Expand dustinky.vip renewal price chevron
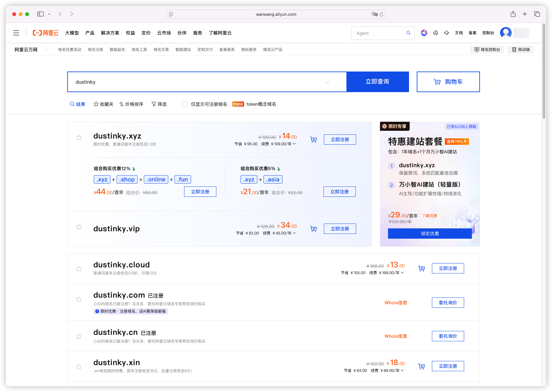 [294, 233]
